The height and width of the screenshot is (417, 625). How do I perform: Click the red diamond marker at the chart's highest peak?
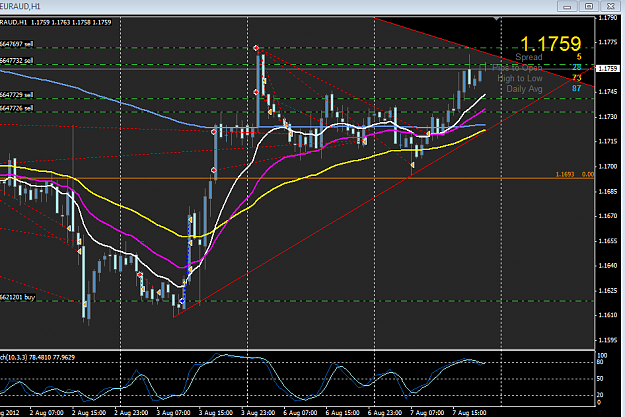(256, 48)
